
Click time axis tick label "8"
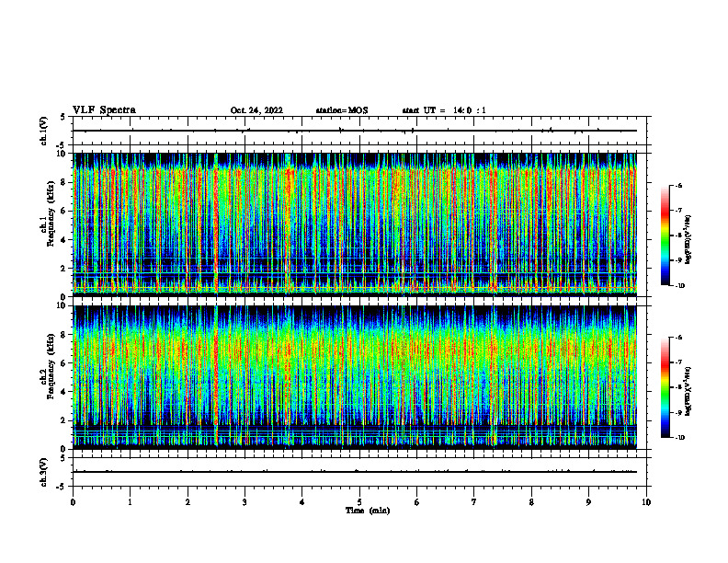click(x=531, y=502)
